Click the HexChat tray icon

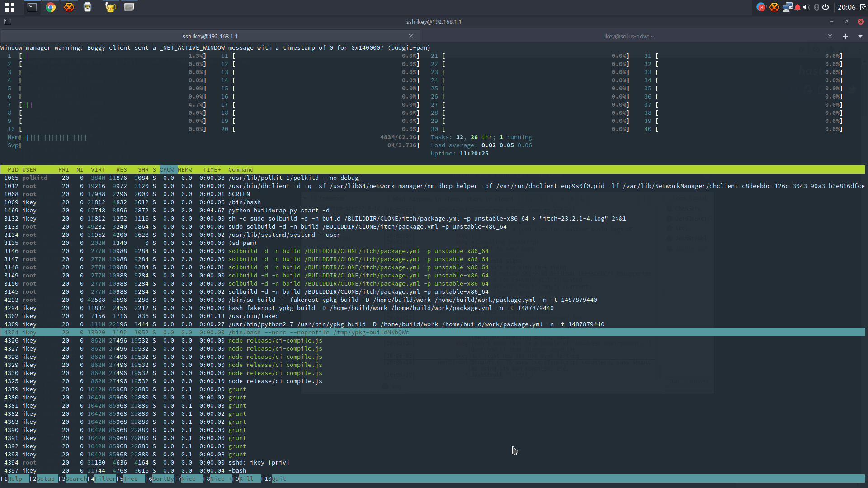pos(774,7)
